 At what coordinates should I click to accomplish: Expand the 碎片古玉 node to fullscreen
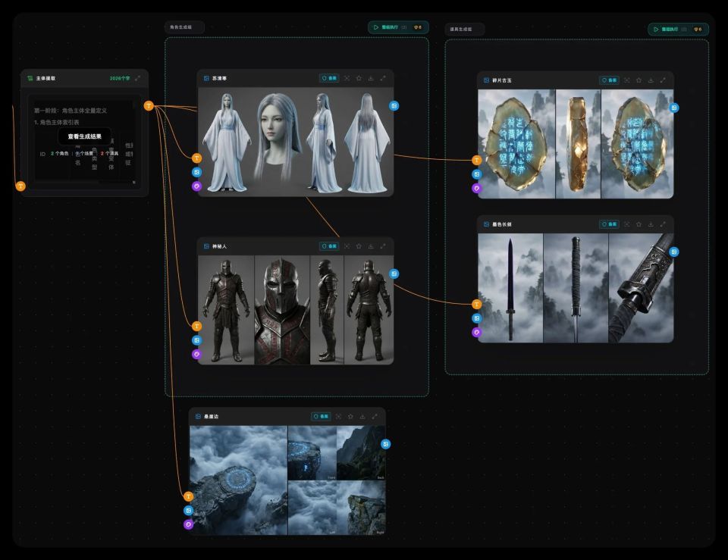coord(663,80)
